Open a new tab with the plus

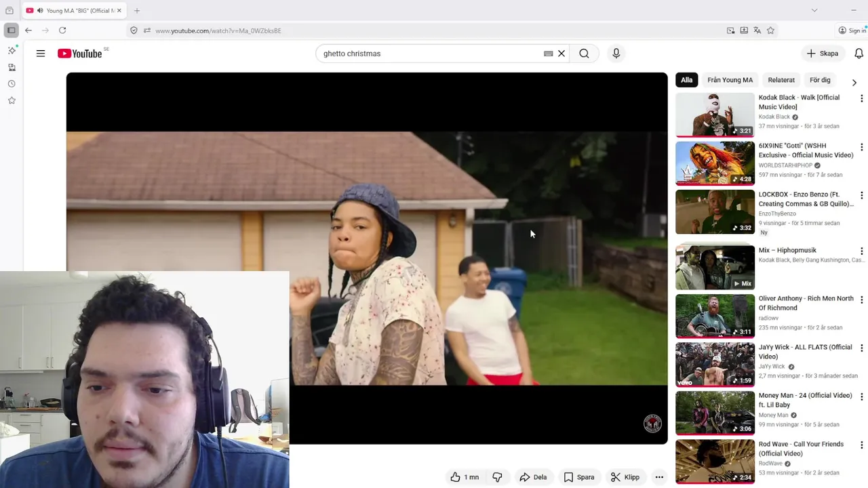137,10
